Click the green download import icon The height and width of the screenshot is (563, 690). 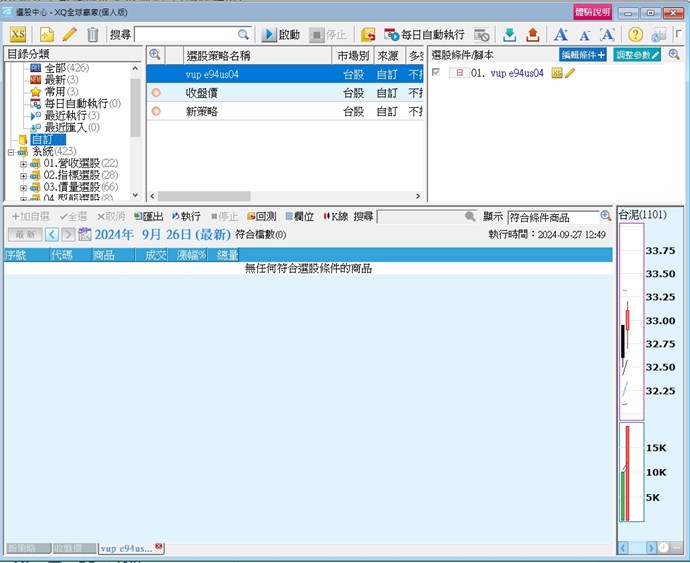coord(509,34)
